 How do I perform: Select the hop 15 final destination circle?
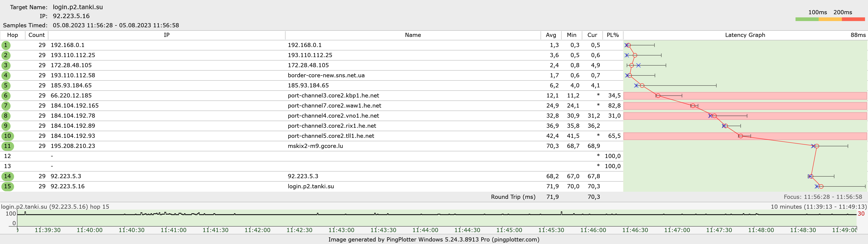[x=7, y=186]
